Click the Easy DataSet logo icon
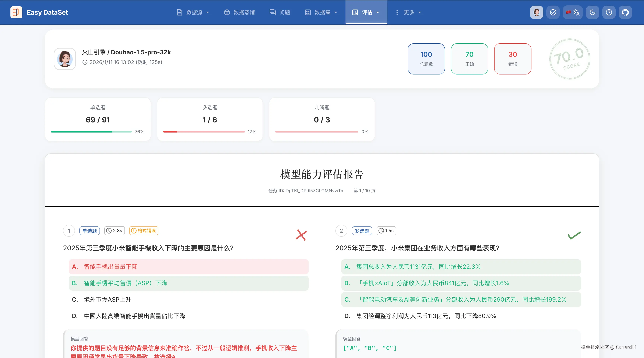This screenshot has width=644, height=358. pos(16,12)
